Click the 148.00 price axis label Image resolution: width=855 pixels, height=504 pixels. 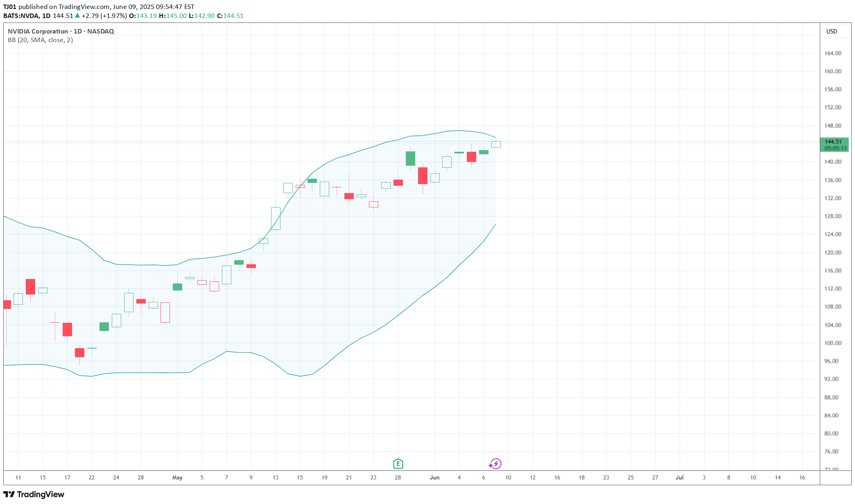click(x=833, y=126)
